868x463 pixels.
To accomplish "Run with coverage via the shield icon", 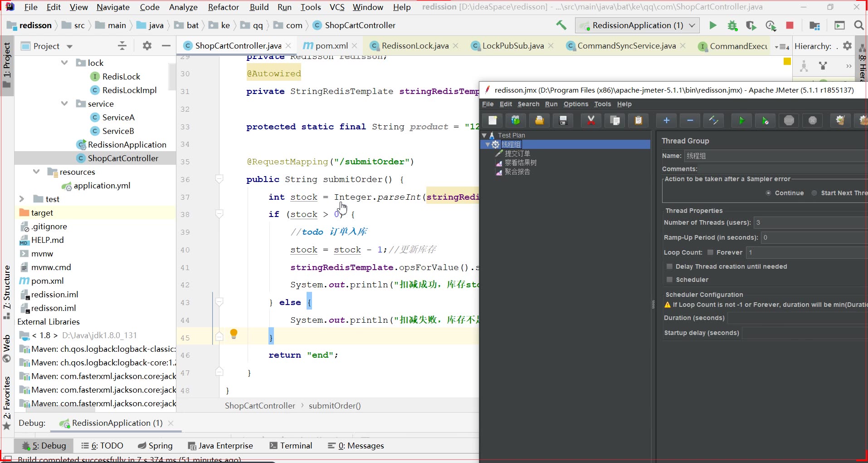I will click(751, 25).
